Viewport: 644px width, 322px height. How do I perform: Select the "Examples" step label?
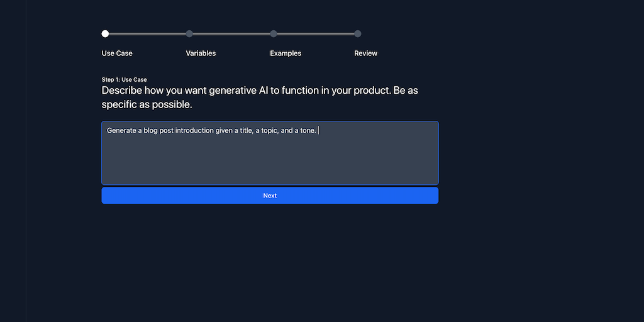(x=286, y=53)
